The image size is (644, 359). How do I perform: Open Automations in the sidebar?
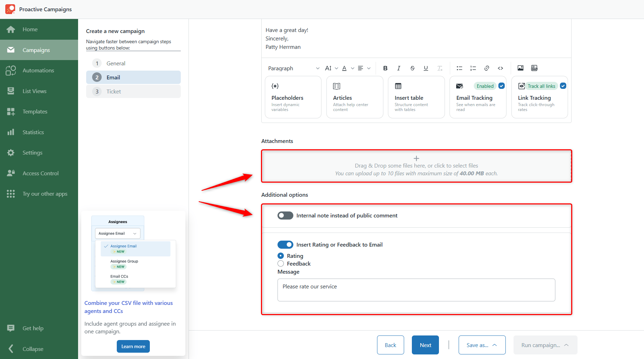coord(39,70)
